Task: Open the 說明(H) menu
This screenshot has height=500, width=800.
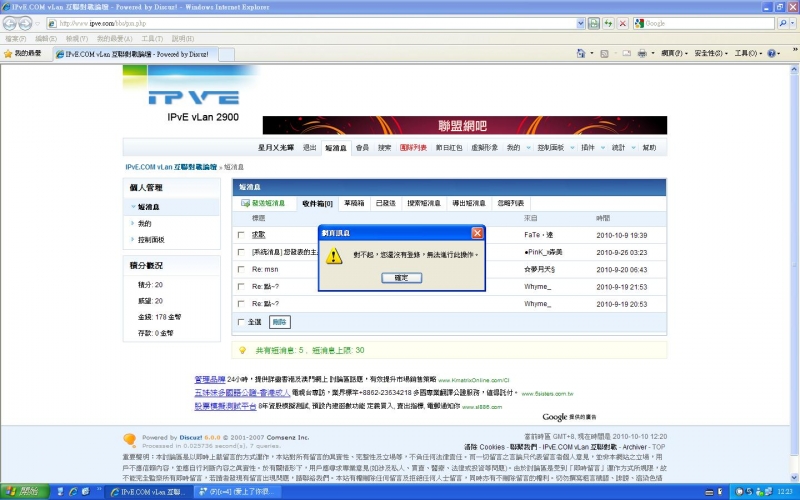Action: point(183,39)
